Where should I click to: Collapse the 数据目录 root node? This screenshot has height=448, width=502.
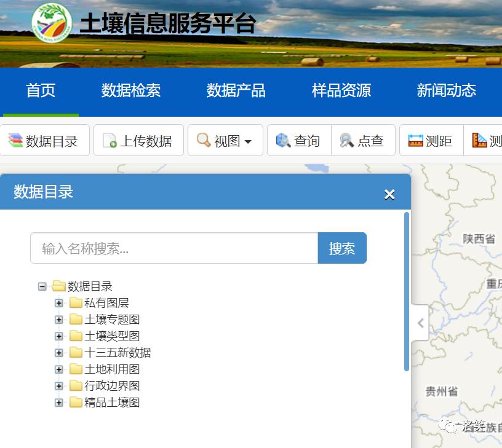pyautogui.click(x=42, y=286)
